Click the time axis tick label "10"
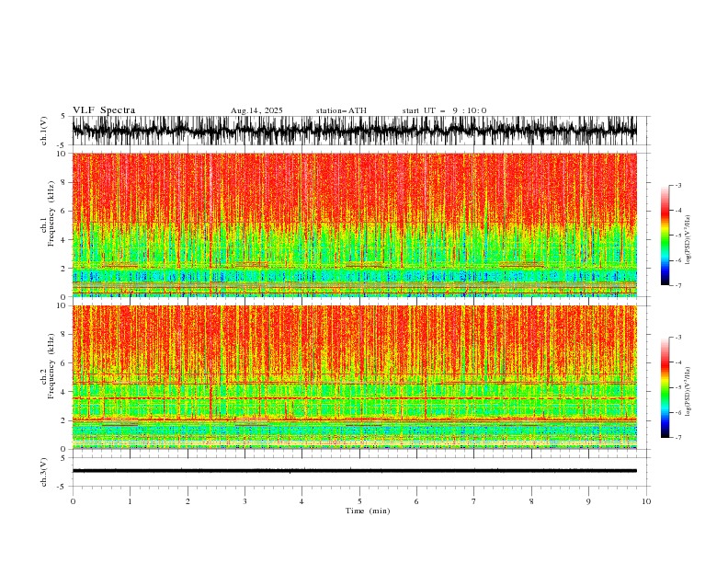 tap(646, 501)
